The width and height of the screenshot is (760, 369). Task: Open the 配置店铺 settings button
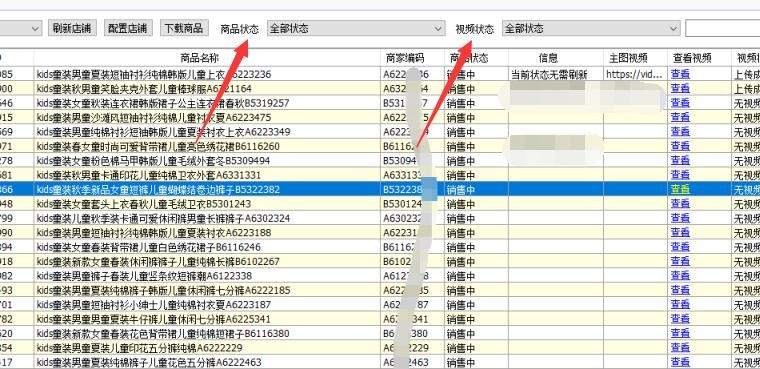pyautogui.click(x=128, y=28)
